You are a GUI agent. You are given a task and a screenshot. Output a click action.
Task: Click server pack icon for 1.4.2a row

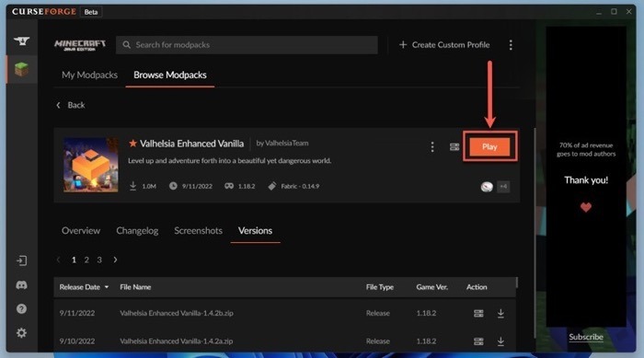(x=478, y=341)
